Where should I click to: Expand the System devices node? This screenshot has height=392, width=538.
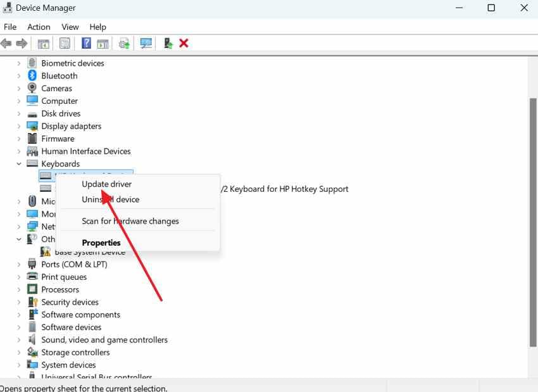pyautogui.click(x=19, y=365)
